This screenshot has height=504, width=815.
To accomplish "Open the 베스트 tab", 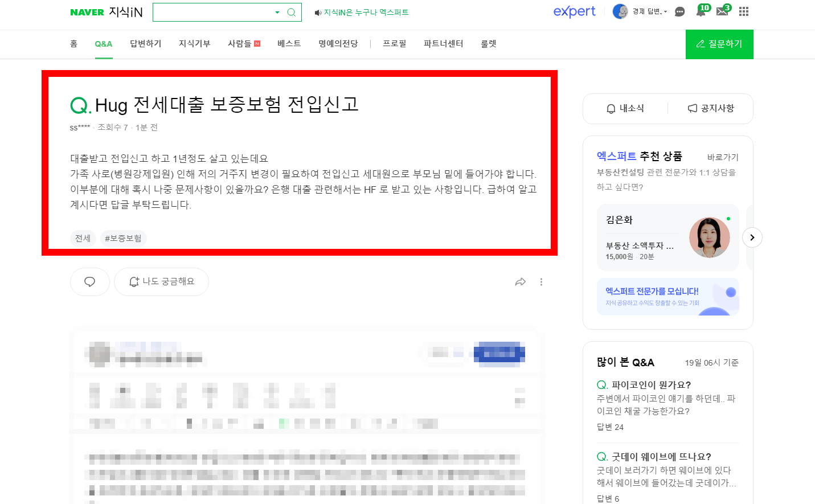I will (289, 44).
